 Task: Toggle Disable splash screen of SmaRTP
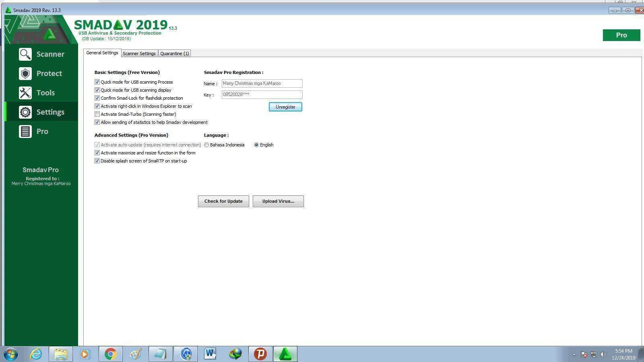click(x=97, y=161)
